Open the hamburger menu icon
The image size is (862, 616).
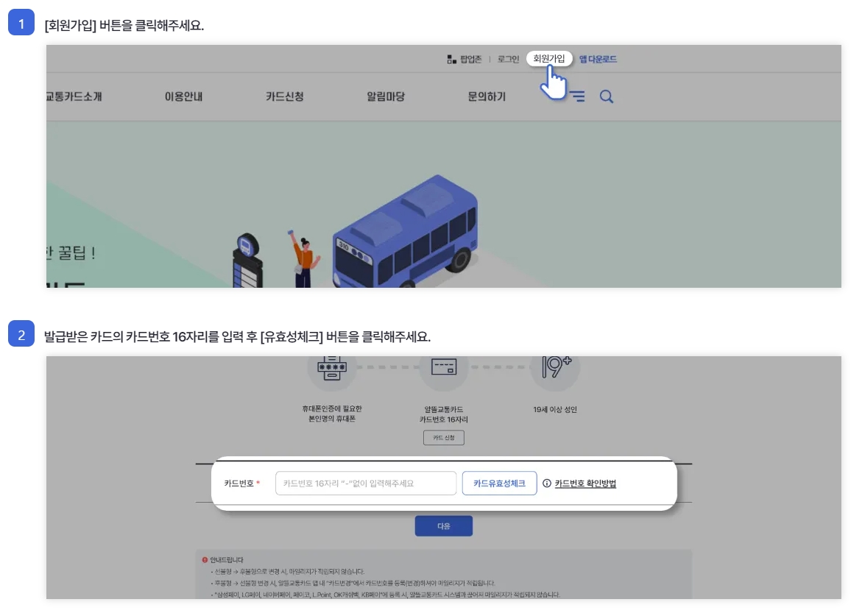578,96
